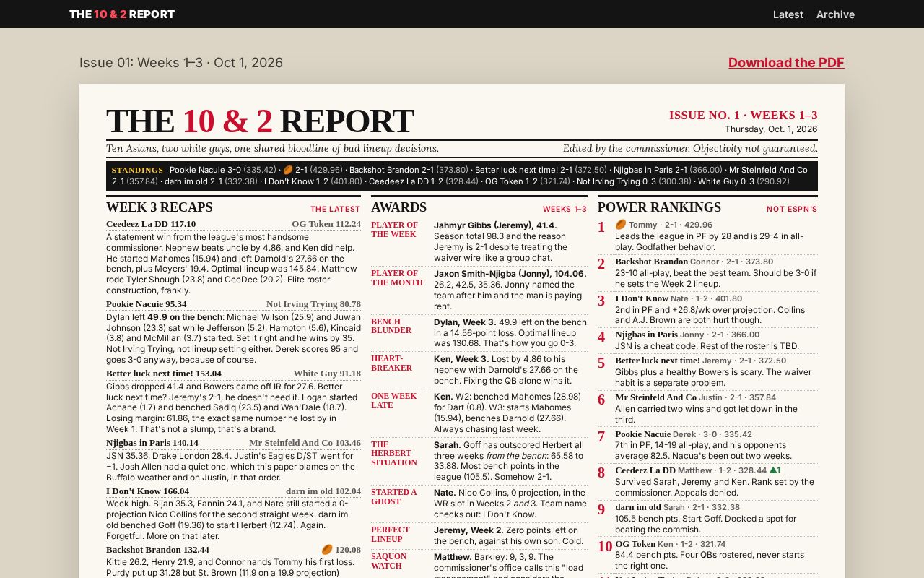This screenshot has width=924, height=578.
Task: Click the 'Ceedeez La DD 117.10' recap header
Action: (x=151, y=224)
